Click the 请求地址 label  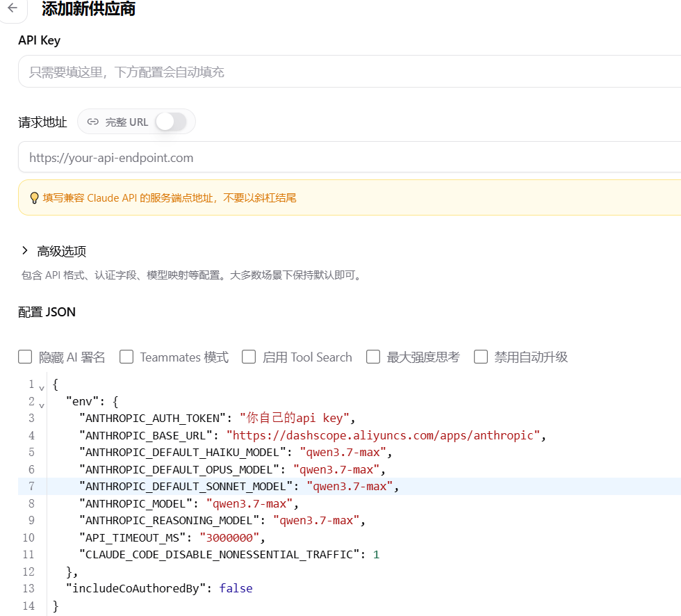coord(42,122)
